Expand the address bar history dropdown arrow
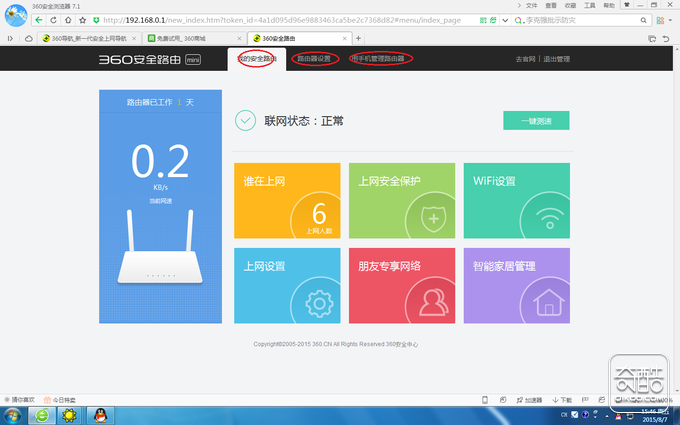This screenshot has height=425, width=680. click(x=505, y=20)
